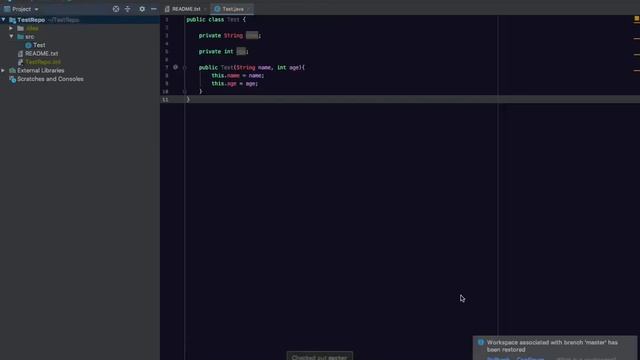Click the README.txt tab file icon
Screen dimensions: 640x360
click(x=167, y=9)
